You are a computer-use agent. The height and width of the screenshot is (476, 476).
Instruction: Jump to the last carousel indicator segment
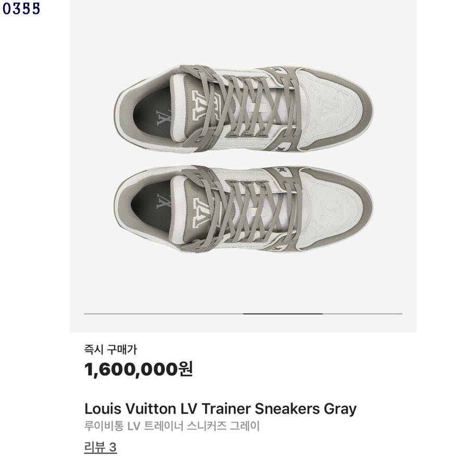[362, 314]
